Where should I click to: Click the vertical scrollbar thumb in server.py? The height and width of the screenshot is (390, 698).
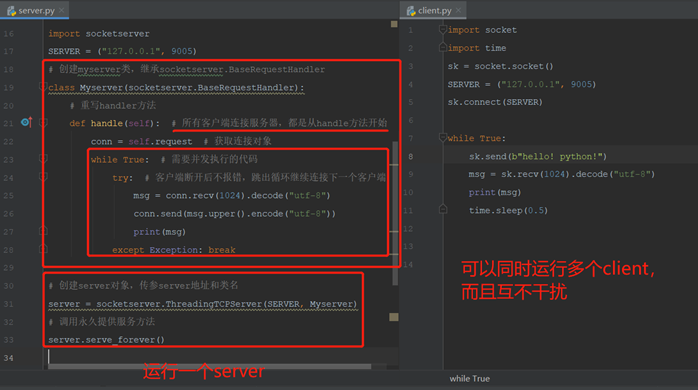(x=395, y=213)
